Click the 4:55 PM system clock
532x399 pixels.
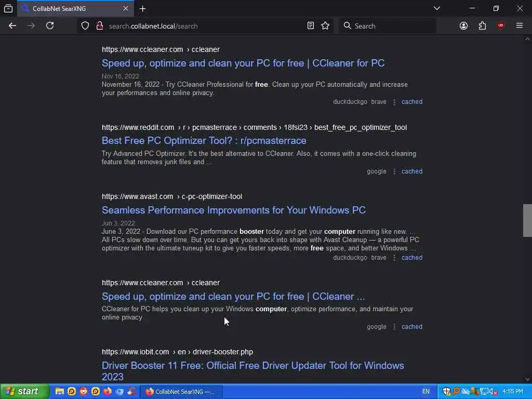point(513,392)
